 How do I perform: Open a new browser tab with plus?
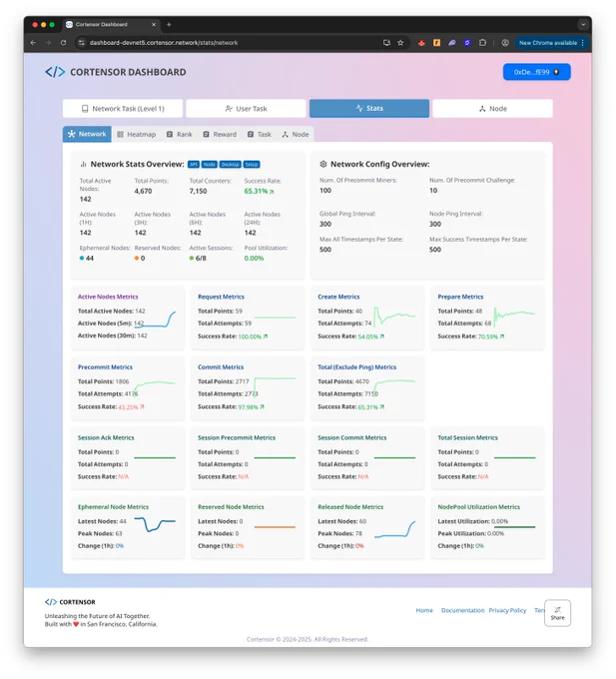[169, 24]
